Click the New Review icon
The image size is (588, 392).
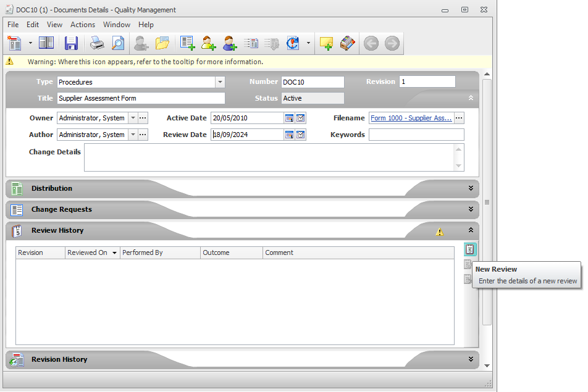(470, 249)
